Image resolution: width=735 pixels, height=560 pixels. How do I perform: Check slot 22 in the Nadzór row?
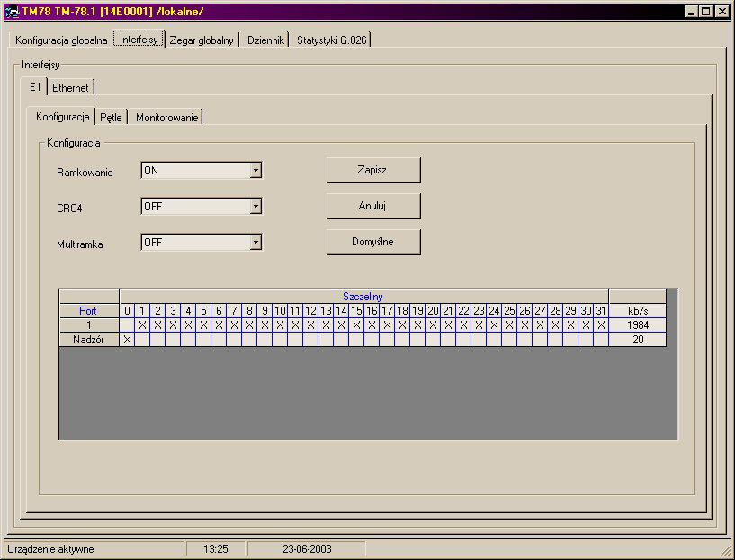tap(463, 340)
